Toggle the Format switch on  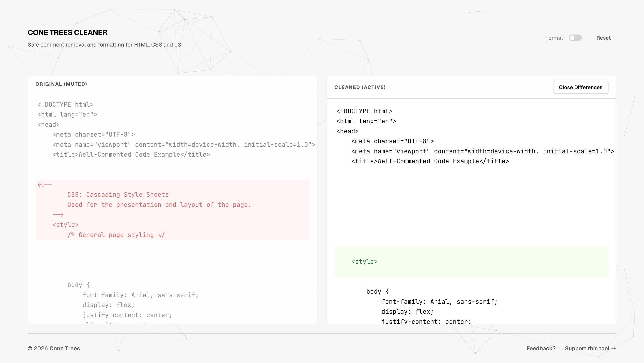(x=576, y=38)
